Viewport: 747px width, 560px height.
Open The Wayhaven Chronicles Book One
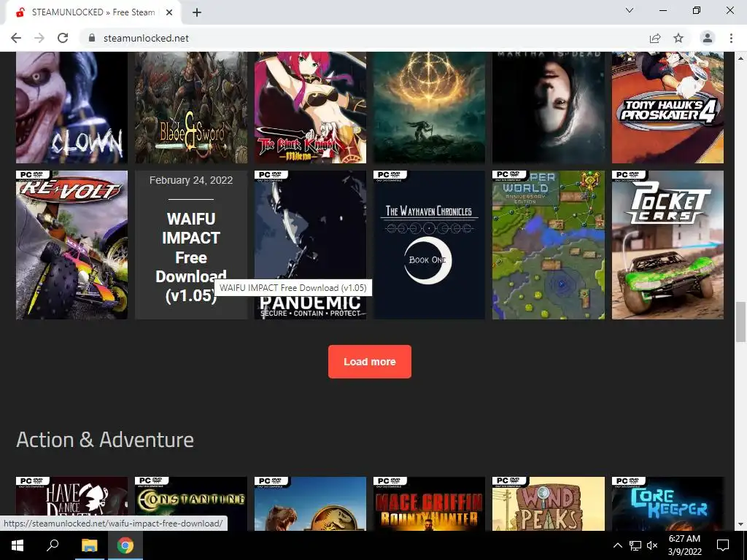coord(429,245)
